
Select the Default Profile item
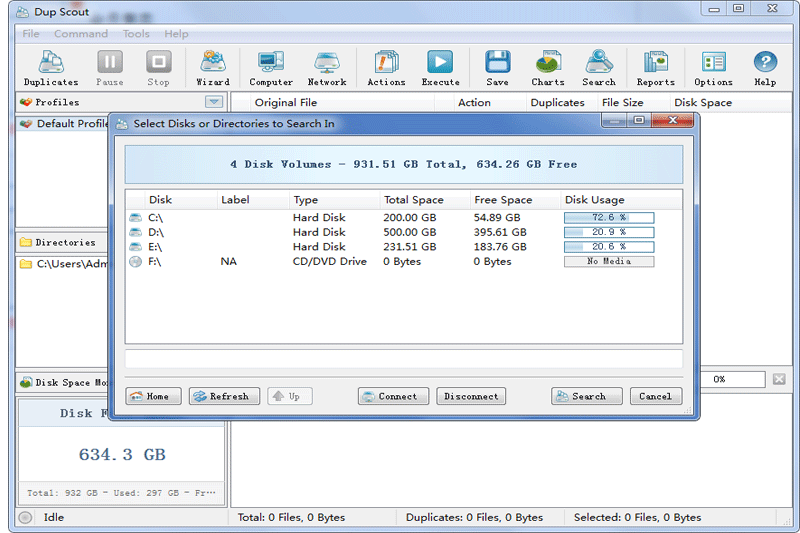click(x=64, y=124)
